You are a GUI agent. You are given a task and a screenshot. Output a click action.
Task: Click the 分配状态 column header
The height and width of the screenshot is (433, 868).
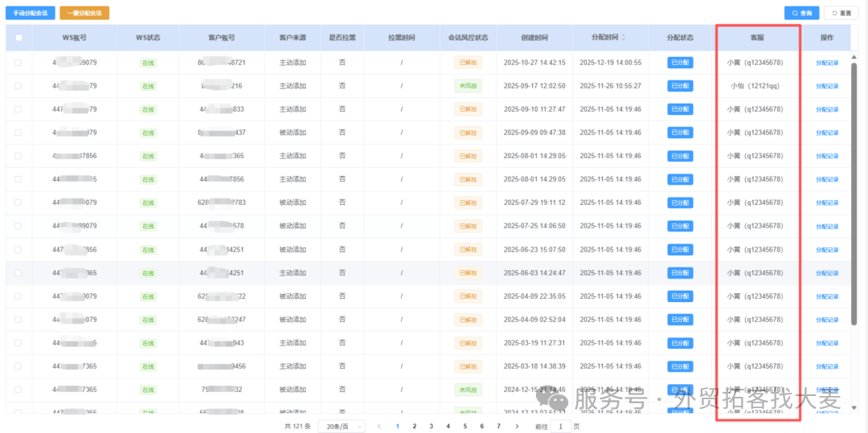tap(680, 38)
